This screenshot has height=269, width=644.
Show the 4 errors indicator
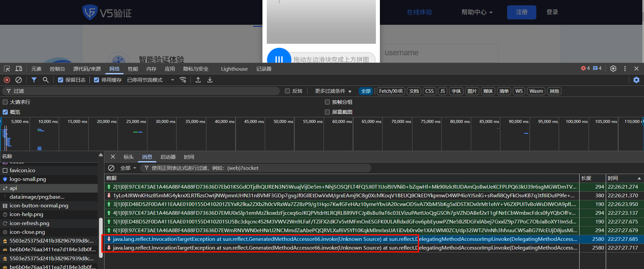click(586, 68)
